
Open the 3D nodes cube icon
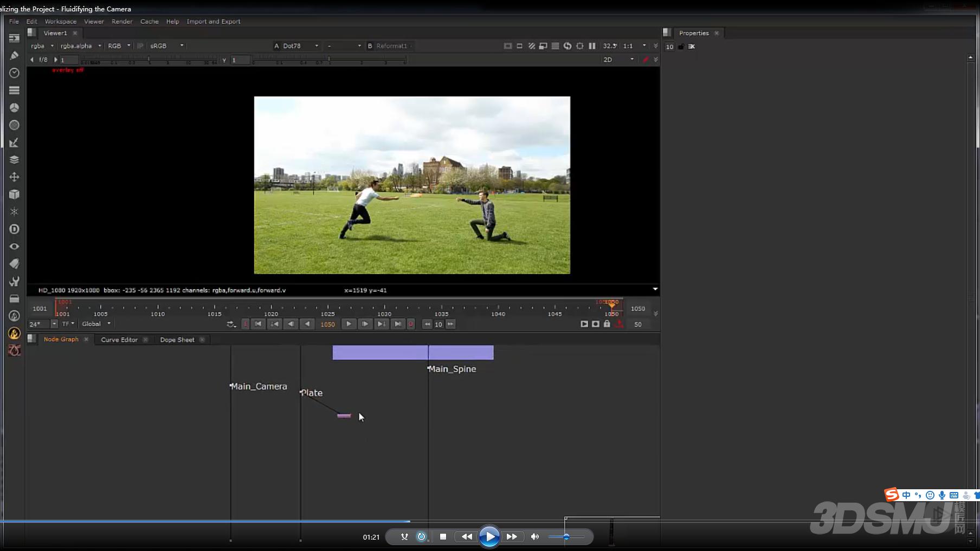[14, 195]
